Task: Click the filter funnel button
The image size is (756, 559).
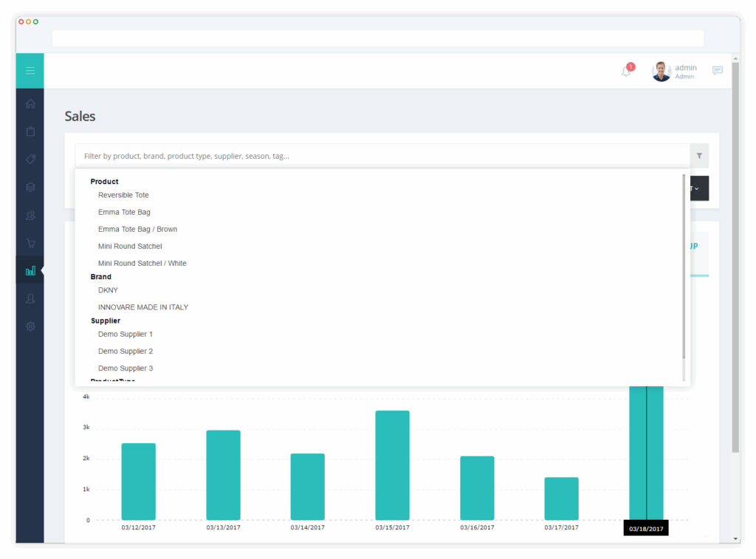Action: pos(699,156)
